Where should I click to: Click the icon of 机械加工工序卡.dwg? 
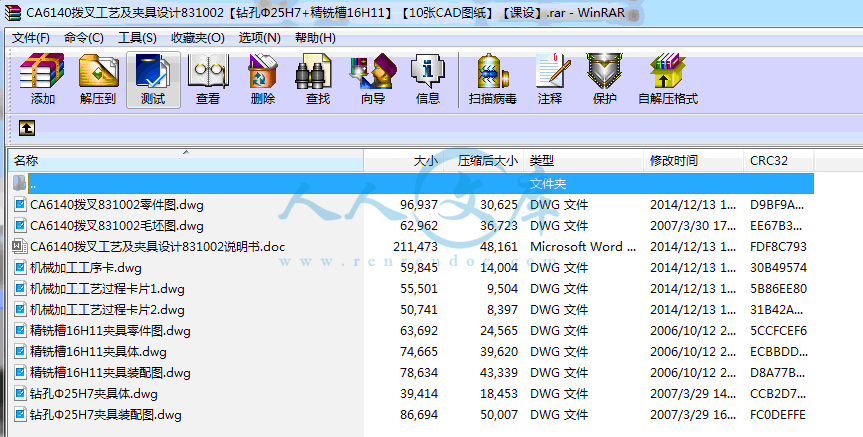pos(20,267)
